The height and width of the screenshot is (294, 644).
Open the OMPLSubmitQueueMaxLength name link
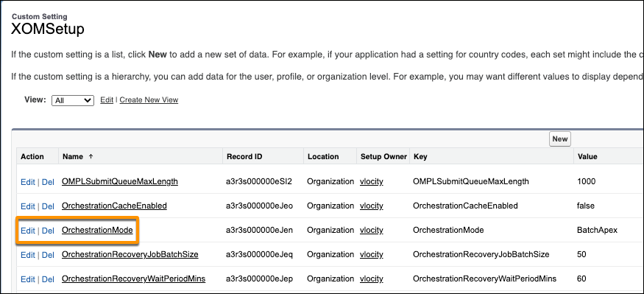coord(120,182)
